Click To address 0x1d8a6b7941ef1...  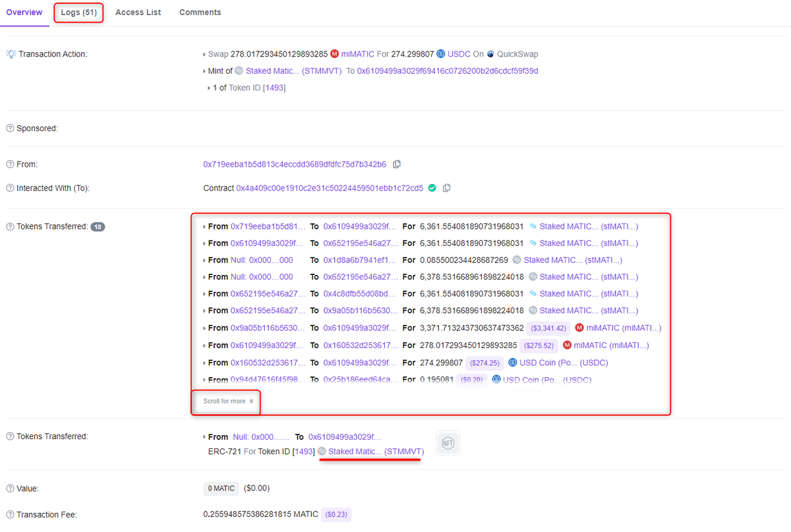[361, 260]
